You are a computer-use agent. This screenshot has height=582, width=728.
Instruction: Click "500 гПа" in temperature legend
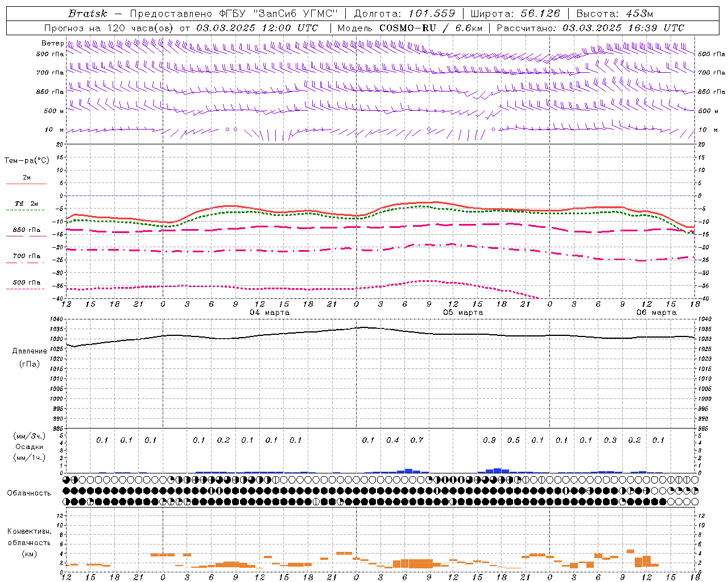click(x=27, y=282)
